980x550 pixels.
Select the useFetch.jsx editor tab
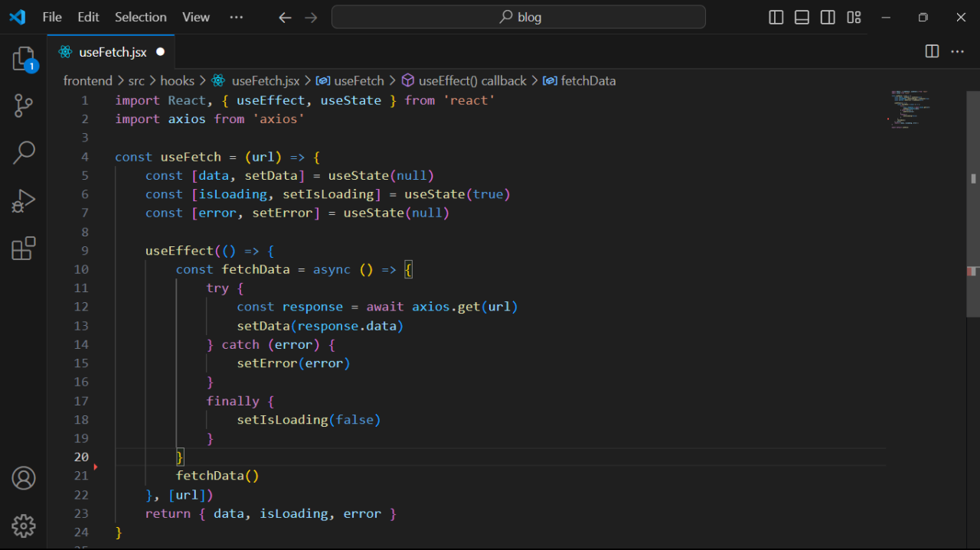click(x=113, y=52)
